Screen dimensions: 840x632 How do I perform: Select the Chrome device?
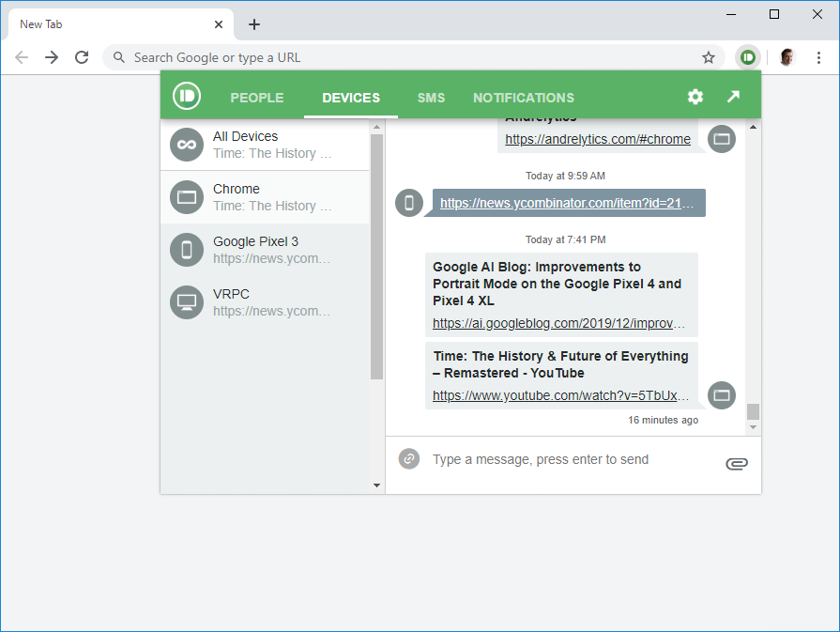265,197
